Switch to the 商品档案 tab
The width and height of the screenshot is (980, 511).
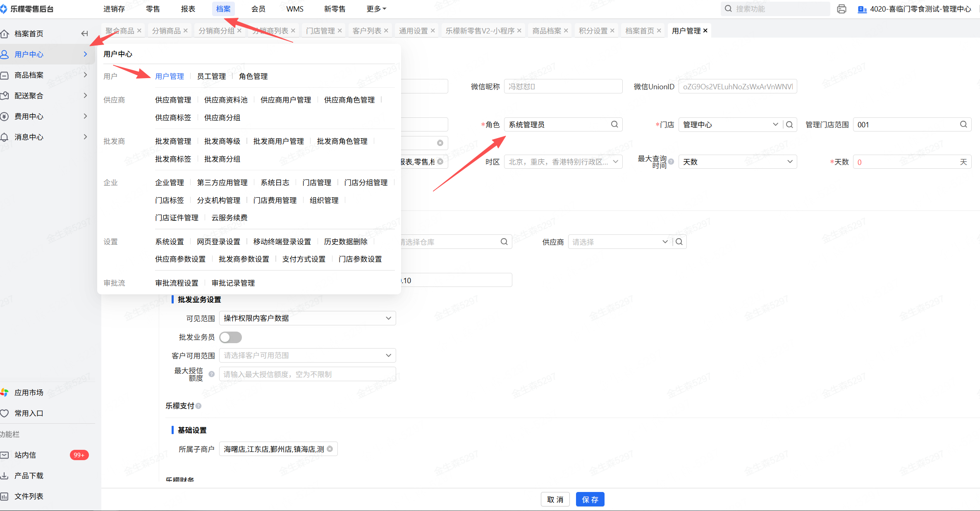point(546,31)
